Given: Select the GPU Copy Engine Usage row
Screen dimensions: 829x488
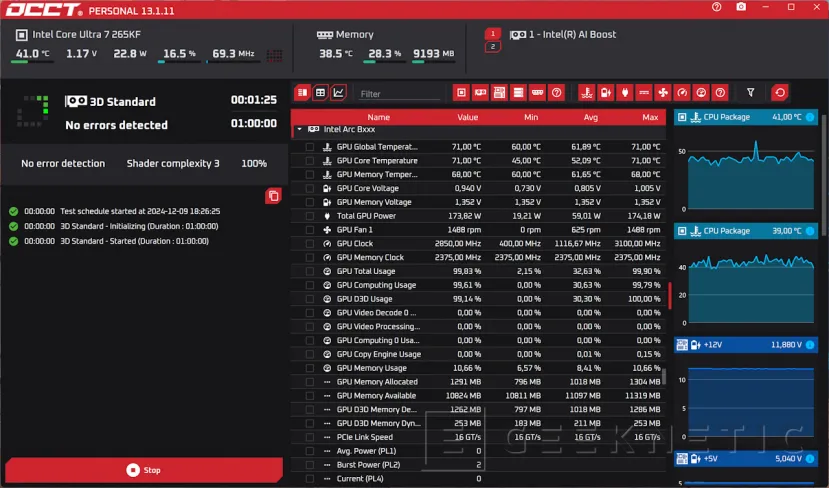Looking at the screenshot, I should [x=478, y=354].
